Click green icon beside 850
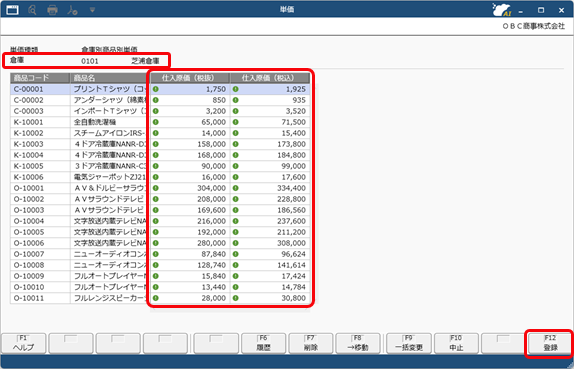The height and width of the screenshot is (369, 574). point(156,100)
